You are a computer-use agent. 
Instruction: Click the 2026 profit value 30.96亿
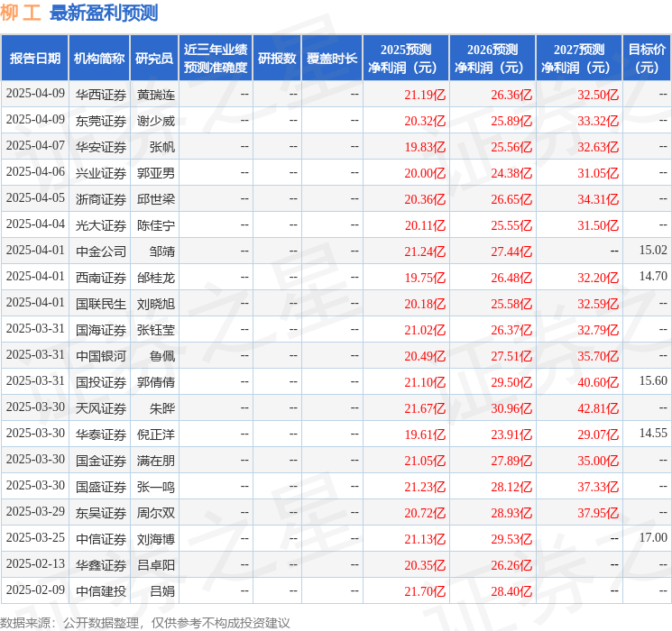[511, 408]
